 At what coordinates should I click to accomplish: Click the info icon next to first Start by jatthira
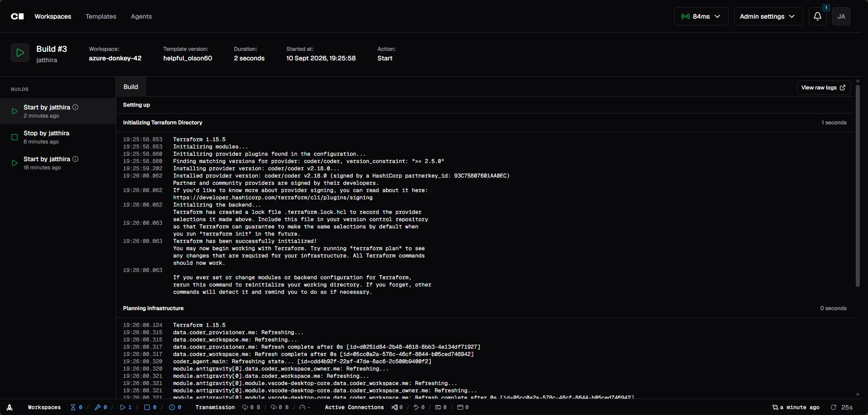pyautogui.click(x=76, y=107)
